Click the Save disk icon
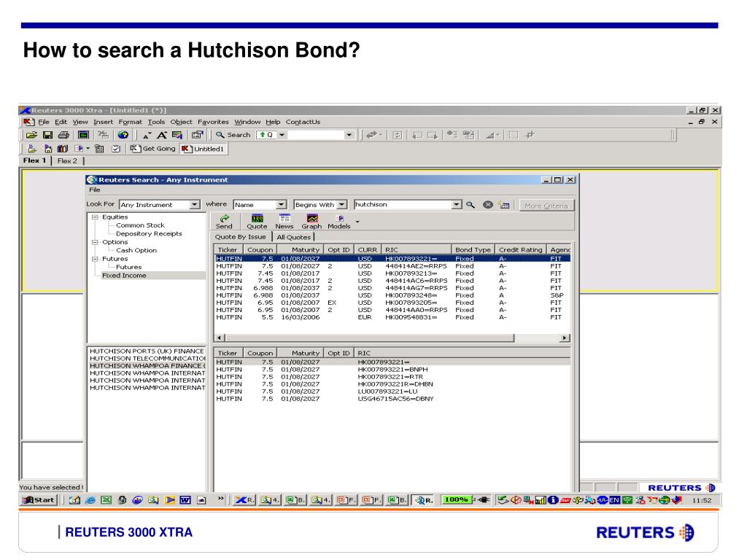The height and width of the screenshot is (560, 747). pos(47,135)
